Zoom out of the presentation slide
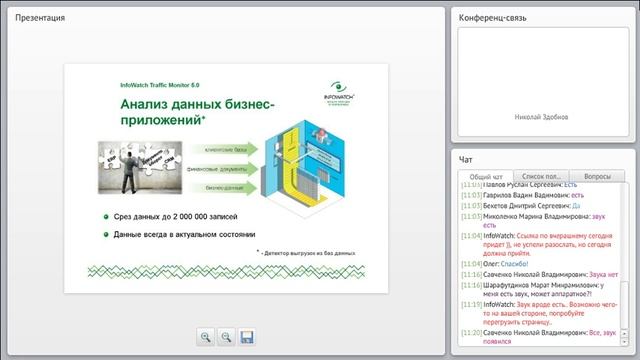 (x=226, y=337)
